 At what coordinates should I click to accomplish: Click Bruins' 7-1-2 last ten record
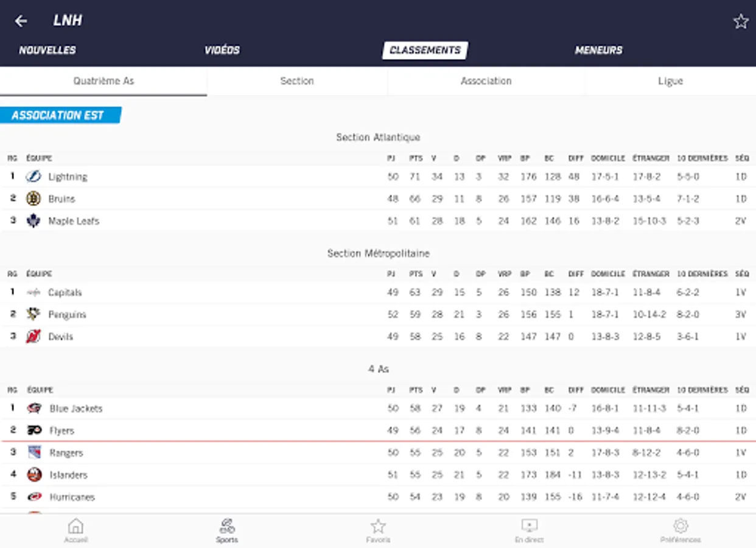[688, 199]
